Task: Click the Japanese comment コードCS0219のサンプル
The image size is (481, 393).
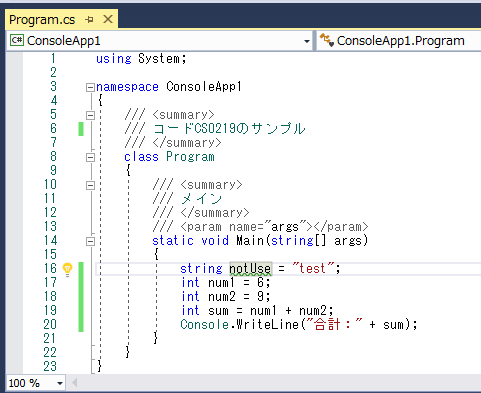Action: pyautogui.click(x=229, y=128)
